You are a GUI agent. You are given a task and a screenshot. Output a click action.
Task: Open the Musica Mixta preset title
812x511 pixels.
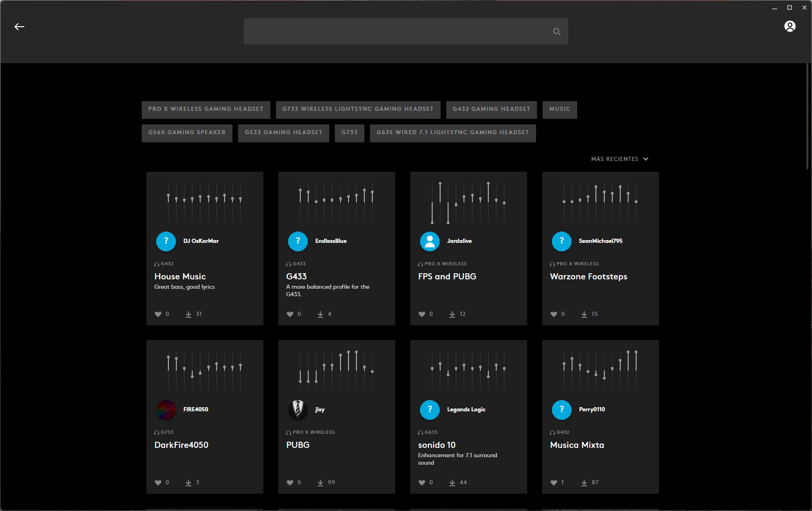[577, 445]
